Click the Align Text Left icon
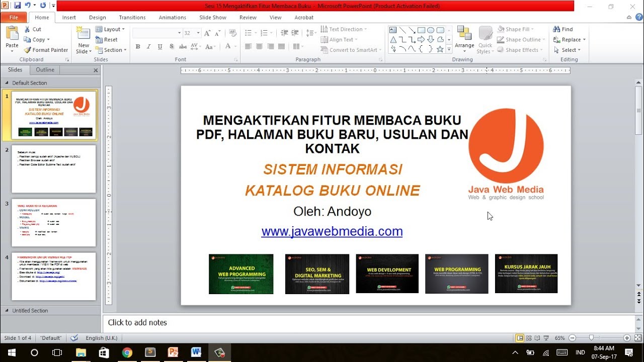Screen dimensions: 644x362 pyautogui.click(x=248, y=46)
